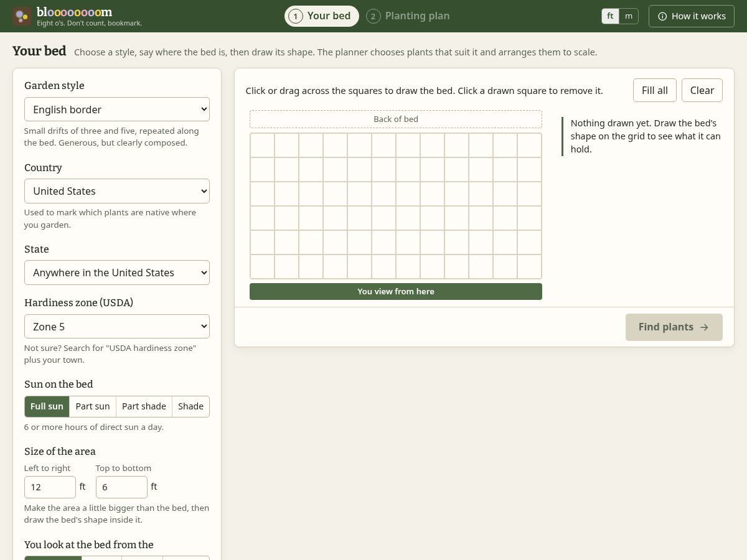Switch units to meters
Image resolution: width=747 pixels, height=560 pixels.
629,16
